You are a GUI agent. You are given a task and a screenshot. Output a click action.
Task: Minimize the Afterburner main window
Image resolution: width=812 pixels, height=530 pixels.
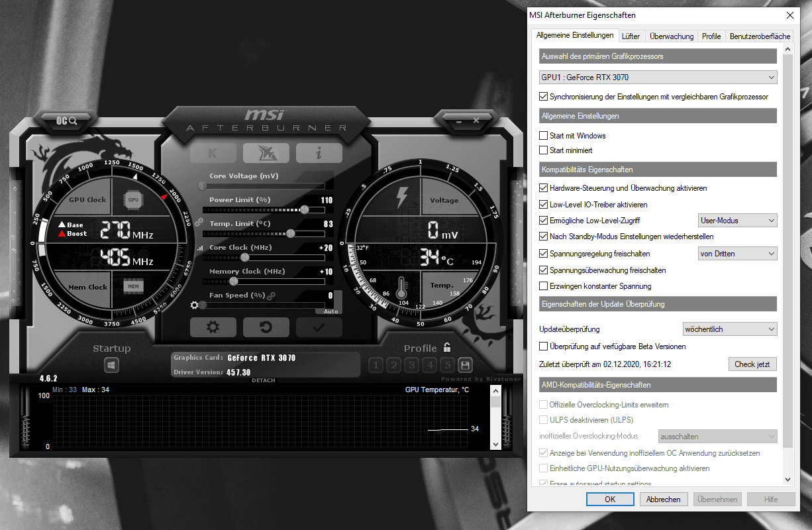[x=460, y=121]
